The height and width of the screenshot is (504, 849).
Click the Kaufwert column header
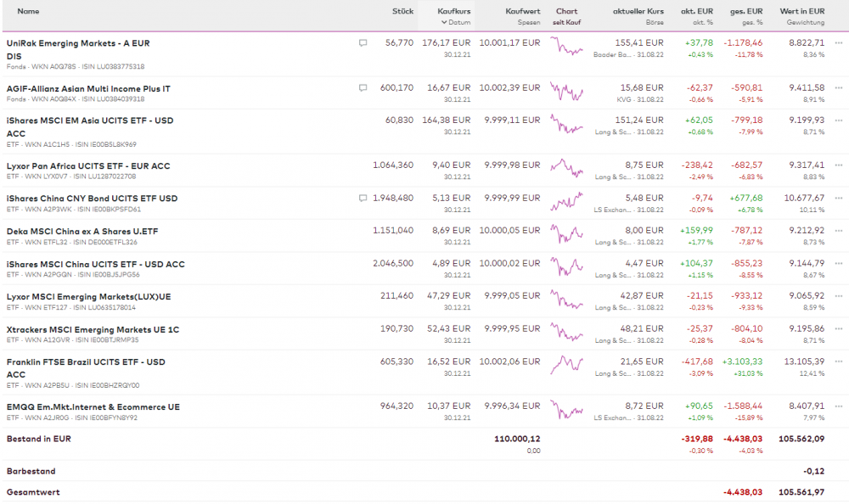pyautogui.click(x=522, y=11)
